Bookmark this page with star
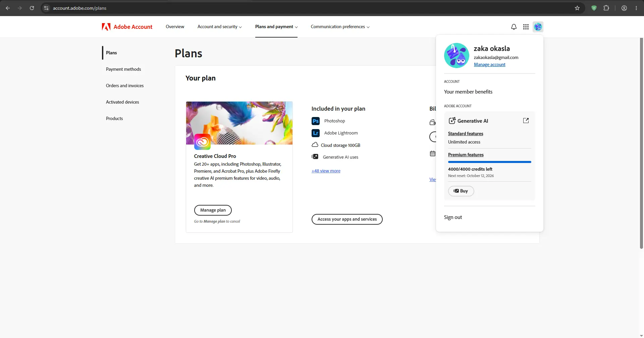Screen dimensions: 644x338 (577, 8)
